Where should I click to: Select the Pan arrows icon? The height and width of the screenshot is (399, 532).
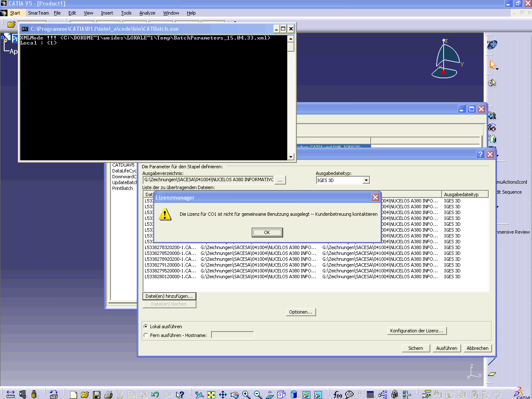223,394
